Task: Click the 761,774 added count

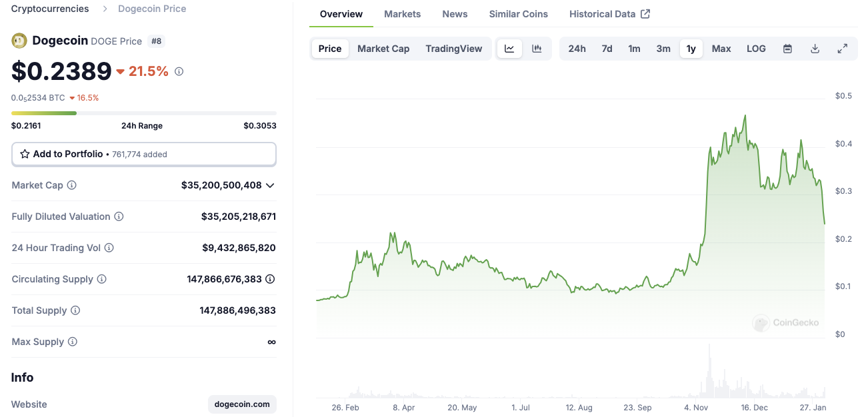Action: coord(140,155)
